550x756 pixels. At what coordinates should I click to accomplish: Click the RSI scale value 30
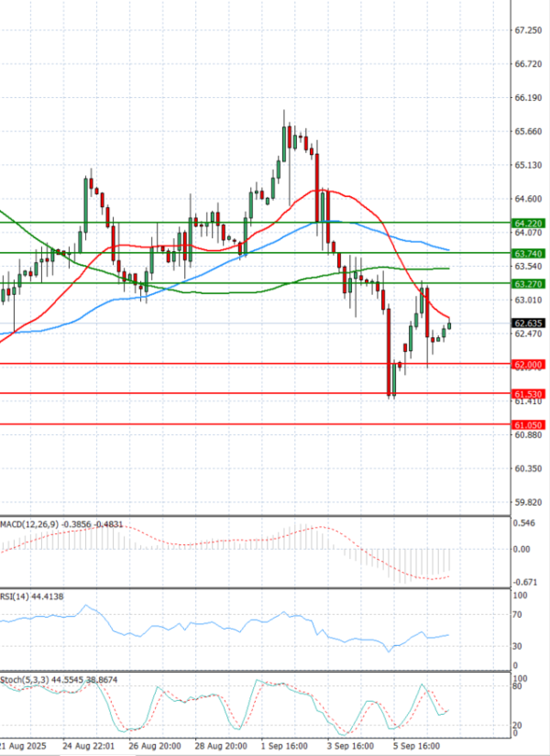518,646
